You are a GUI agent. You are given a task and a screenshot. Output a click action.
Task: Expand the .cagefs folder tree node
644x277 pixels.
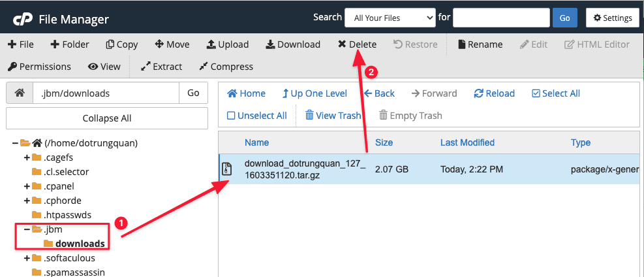click(27, 157)
